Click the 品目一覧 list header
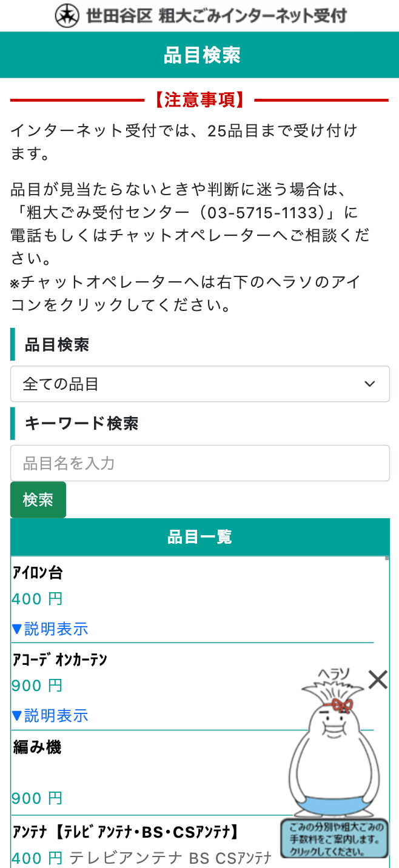 coord(199,537)
